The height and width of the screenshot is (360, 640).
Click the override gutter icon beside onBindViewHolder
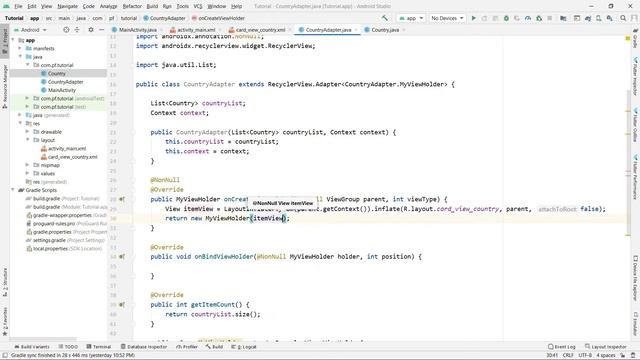[x=122, y=257]
